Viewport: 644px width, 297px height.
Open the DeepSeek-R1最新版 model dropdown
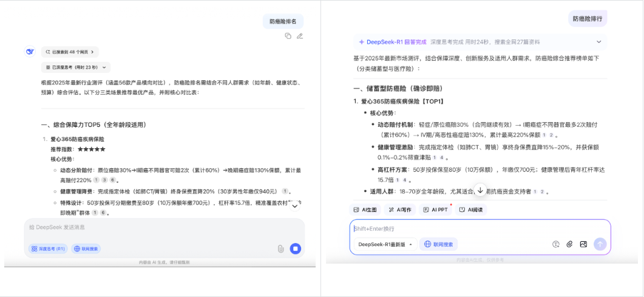tap(385, 244)
